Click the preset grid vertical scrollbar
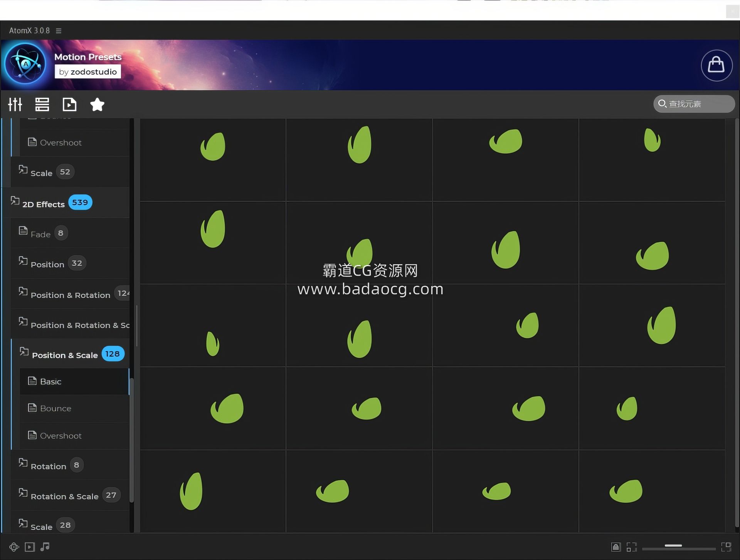Viewport: 740px width, 560px height. [x=737, y=323]
